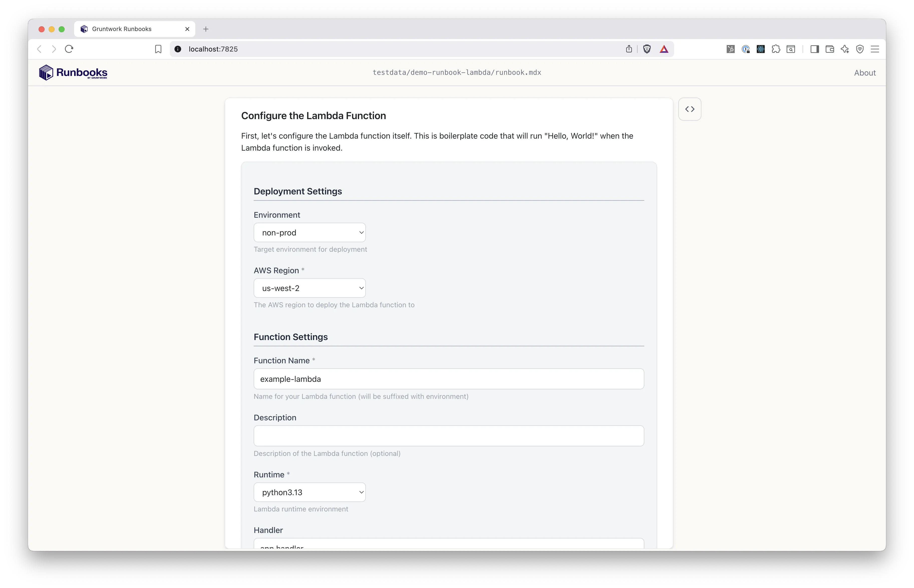Open the Environment dropdown showing non-prod
Image resolution: width=914 pixels, height=588 pixels.
(x=310, y=232)
